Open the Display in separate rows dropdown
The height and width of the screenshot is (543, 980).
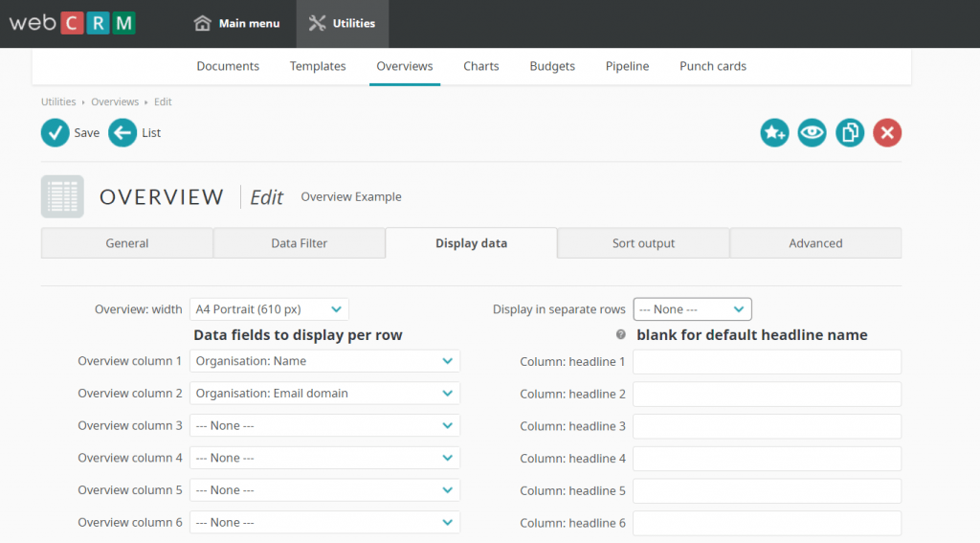(x=692, y=309)
